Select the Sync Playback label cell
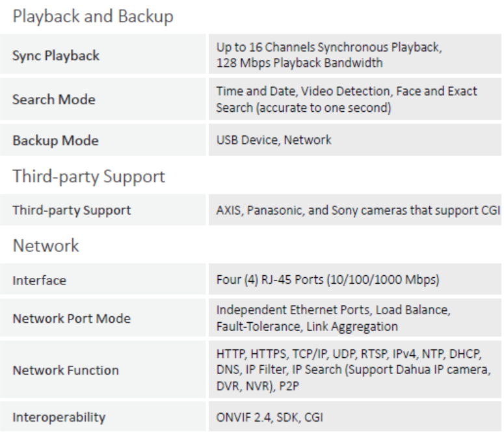 click(x=103, y=54)
